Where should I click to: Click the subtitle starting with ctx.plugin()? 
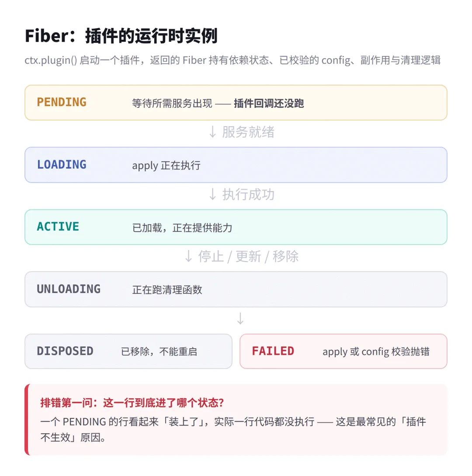click(233, 60)
